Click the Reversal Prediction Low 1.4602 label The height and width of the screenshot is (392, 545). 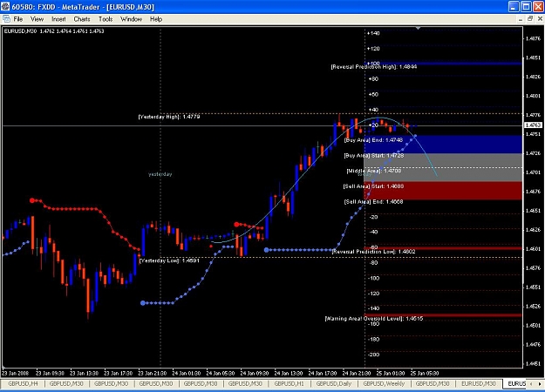point(373,252)
